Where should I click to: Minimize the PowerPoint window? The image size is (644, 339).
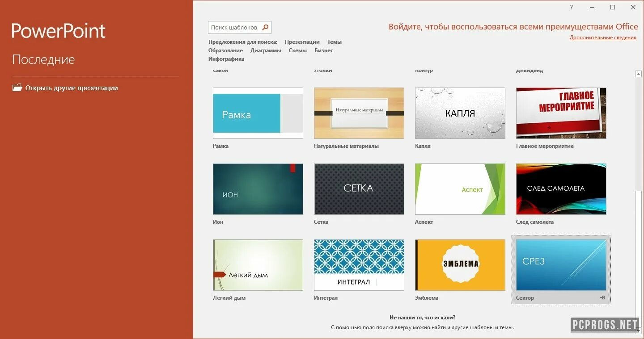pyautogui.click(x=592, y=7)
